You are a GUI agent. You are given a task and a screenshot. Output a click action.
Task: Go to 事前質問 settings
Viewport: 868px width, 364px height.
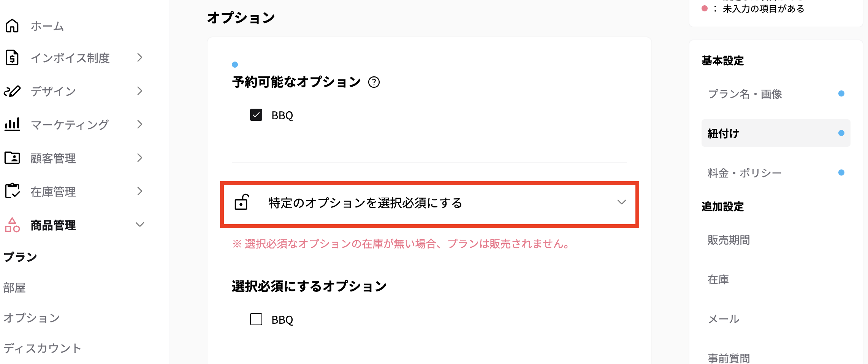(x=728, y=356)
